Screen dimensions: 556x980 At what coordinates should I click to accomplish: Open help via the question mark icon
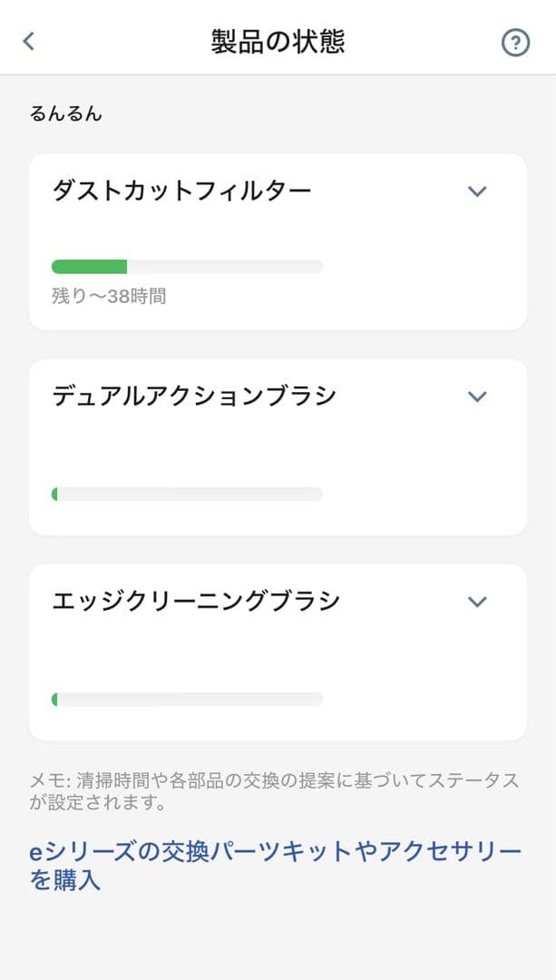pyautogui.click(x=515, y=43)
